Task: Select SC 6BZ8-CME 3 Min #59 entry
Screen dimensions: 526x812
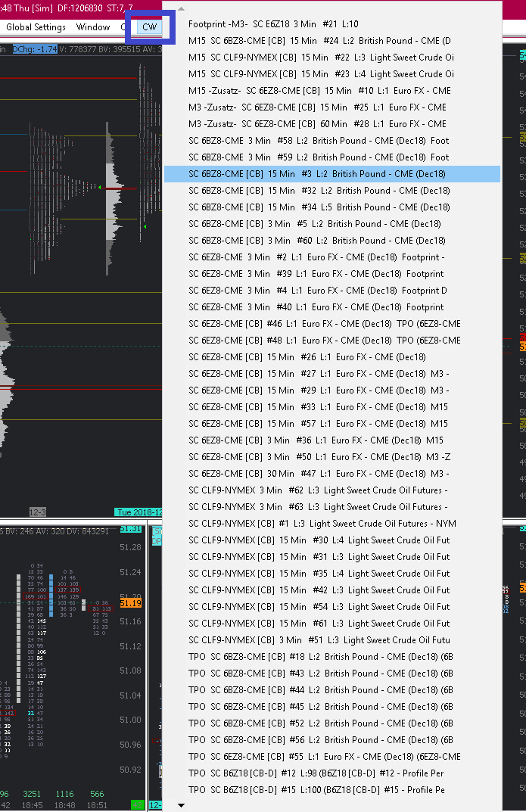Action: point(332,157)
